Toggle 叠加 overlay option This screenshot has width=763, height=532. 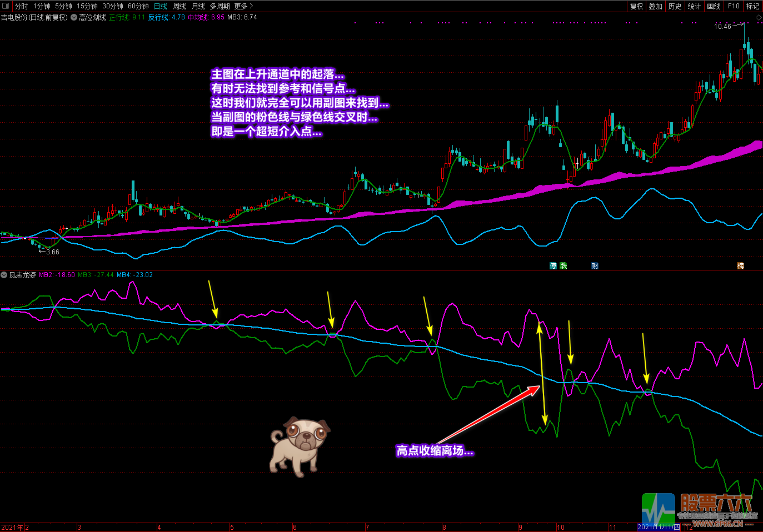coord(655,6)
